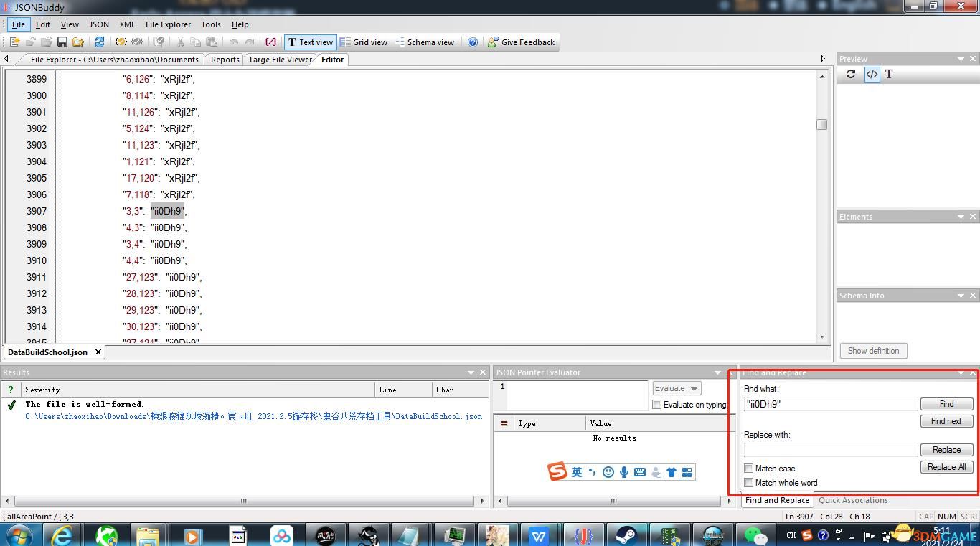Click the Replace with input field
The image size is (980, 546).
831,450
